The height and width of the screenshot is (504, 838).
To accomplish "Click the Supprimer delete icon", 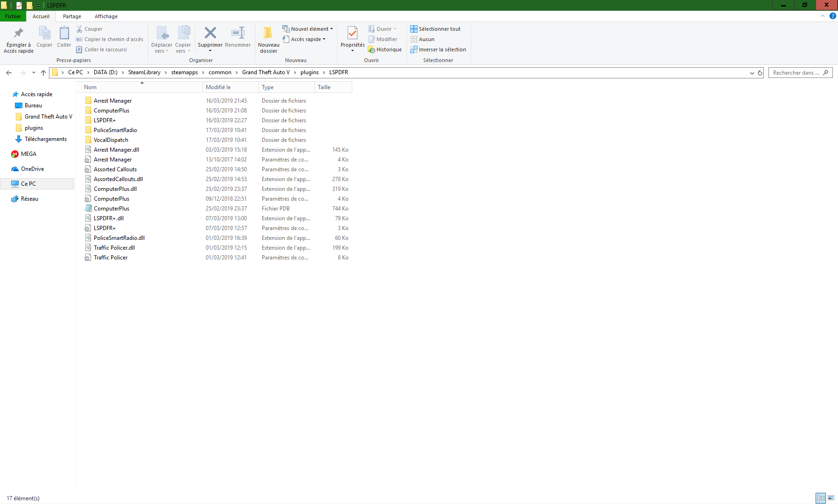I will pos(210,33).
